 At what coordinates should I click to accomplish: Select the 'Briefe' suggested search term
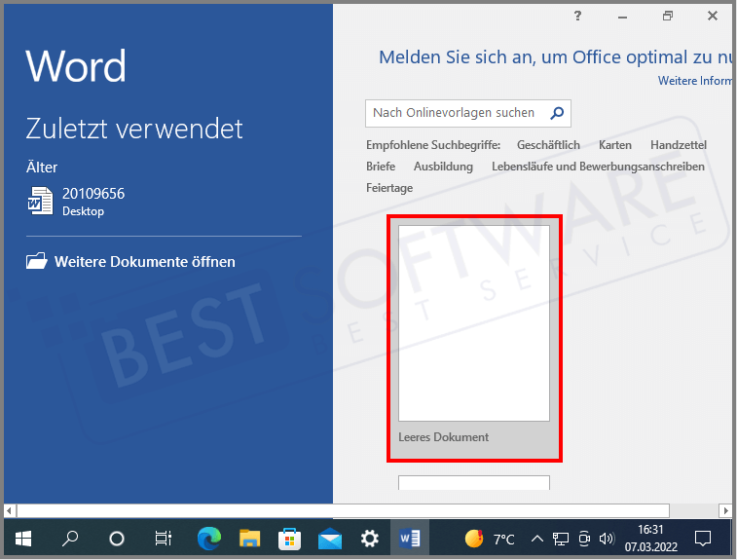(x=381, y=167)
